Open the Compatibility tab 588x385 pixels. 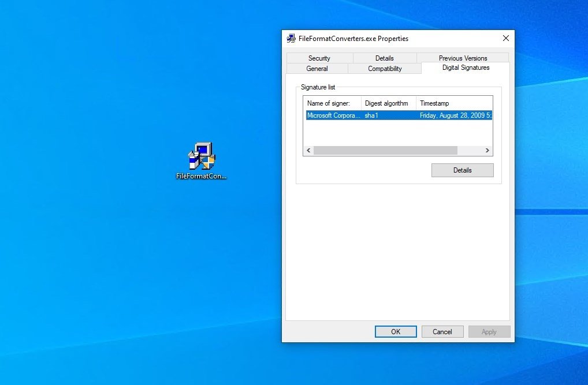(385, 69)
